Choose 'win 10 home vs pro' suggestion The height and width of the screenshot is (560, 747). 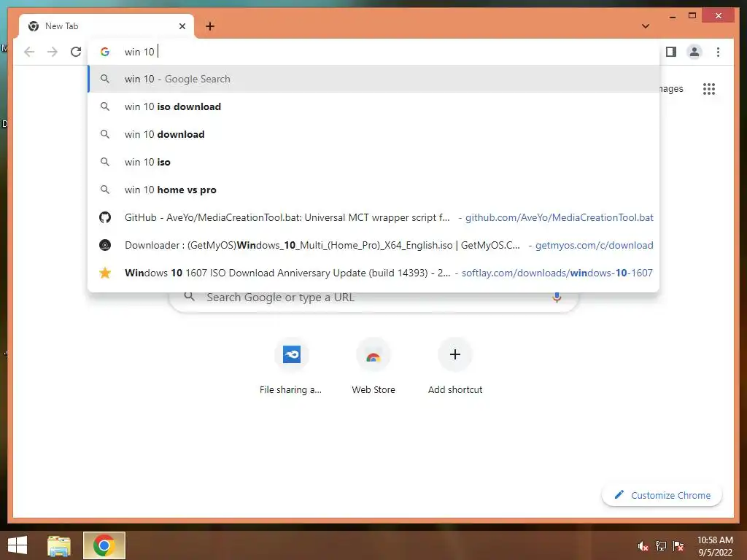tap(373, 190)
